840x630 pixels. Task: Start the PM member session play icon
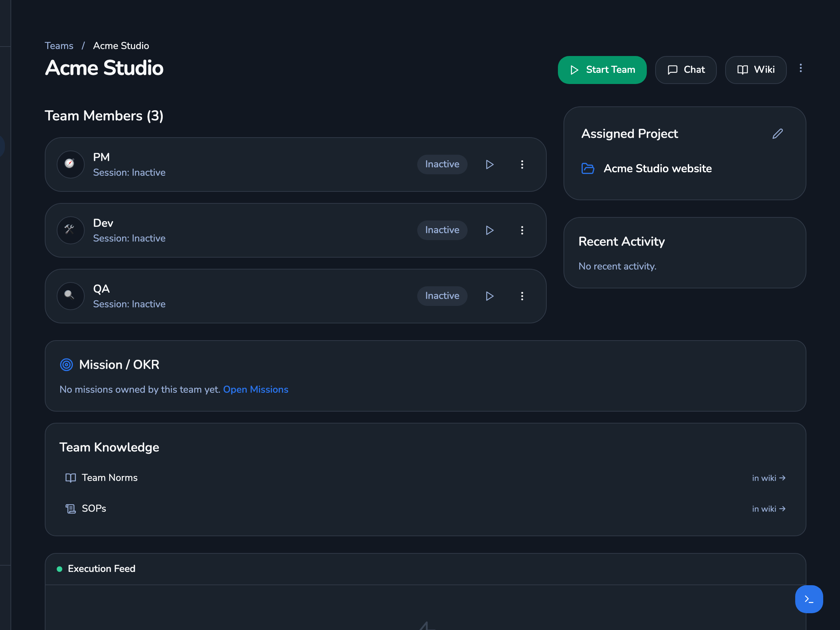[x=490, y=164]
